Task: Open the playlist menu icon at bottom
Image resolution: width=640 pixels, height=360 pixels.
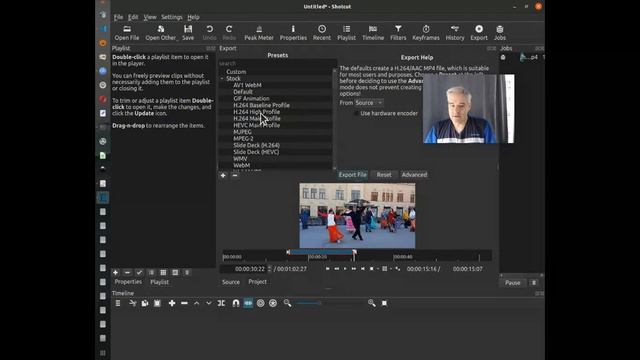Action: (187, 272)
